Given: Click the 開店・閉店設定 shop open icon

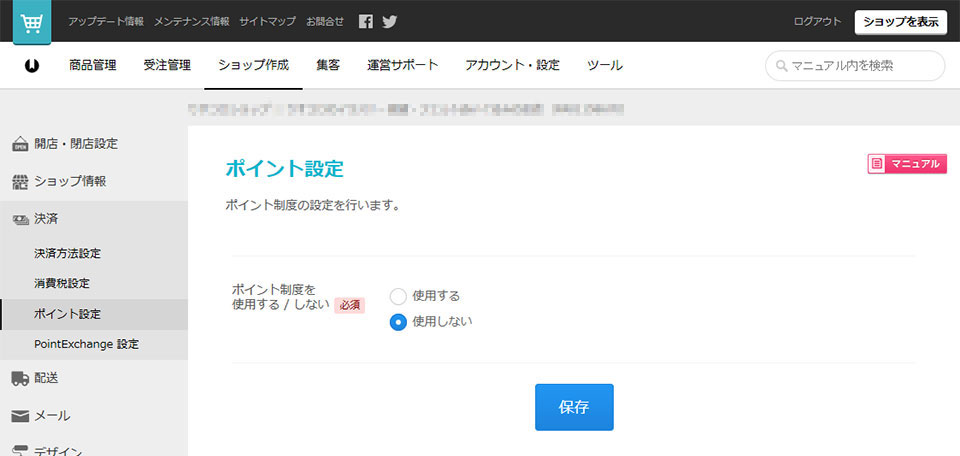Looking at the screenshot, I should coord(20,144).
